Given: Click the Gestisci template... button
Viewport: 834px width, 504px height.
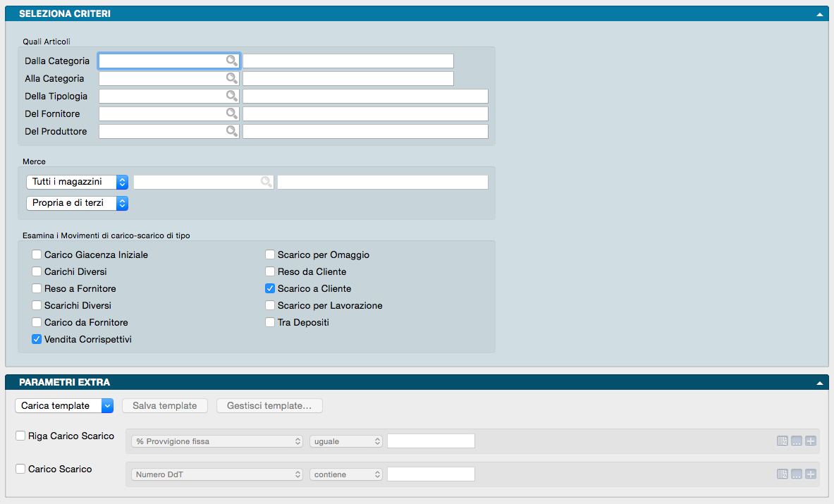Looking at the screenshot, I should pos(269,405).
